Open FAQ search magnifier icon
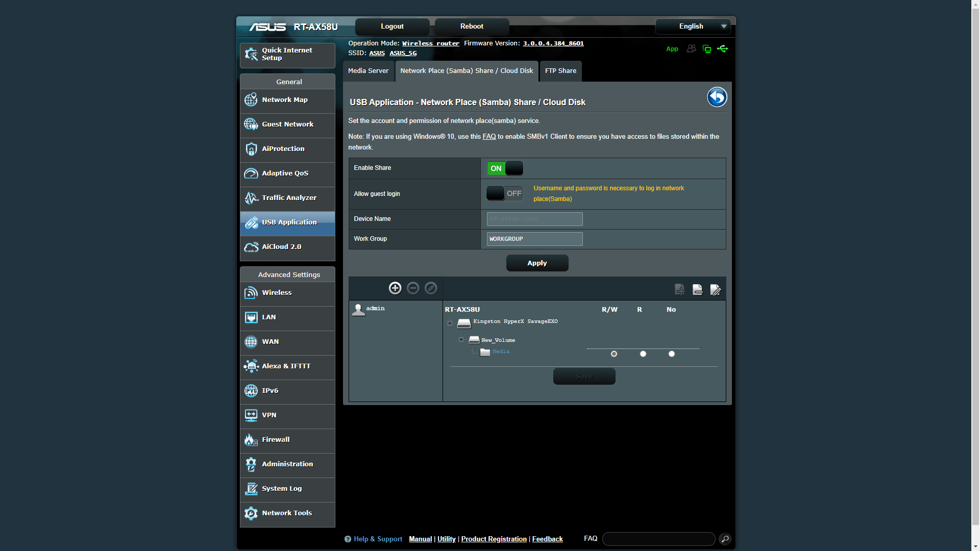 pyautogui.click(x=725, y=539)
